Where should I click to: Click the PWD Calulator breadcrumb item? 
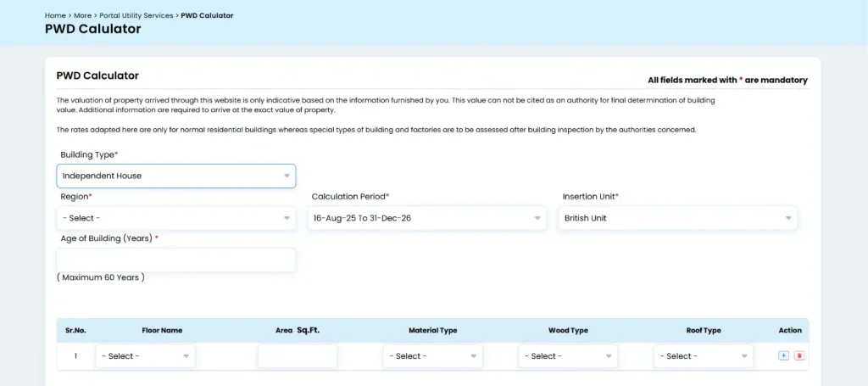coord(207,15)
